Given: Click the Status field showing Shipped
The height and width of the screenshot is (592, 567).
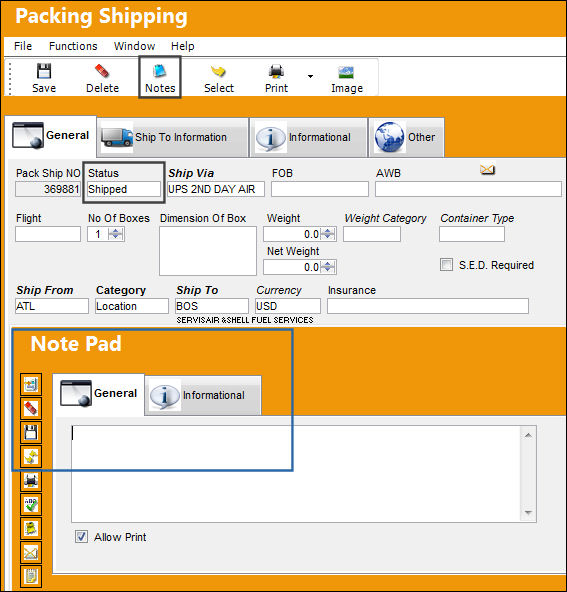Looking at the screenshot, I should pos(124,189).
